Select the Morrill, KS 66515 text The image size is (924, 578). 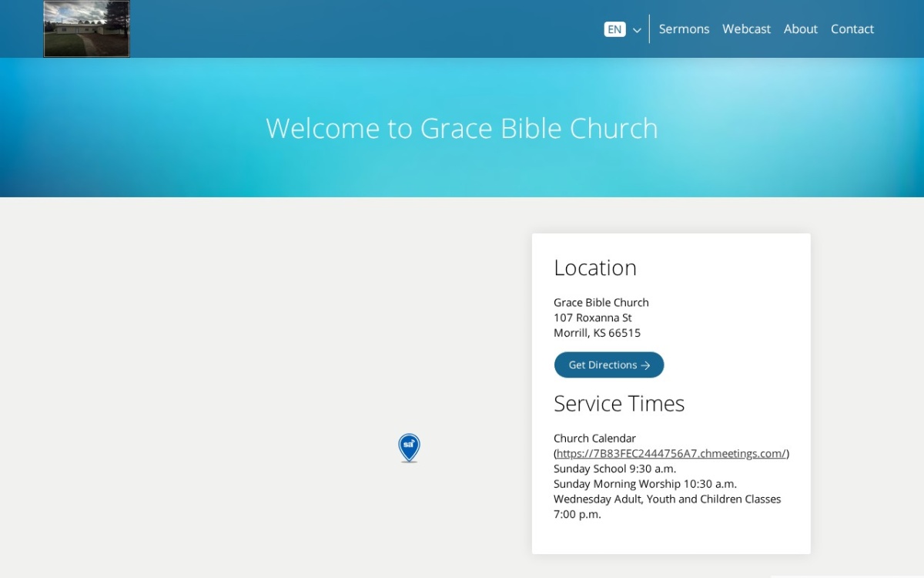597,333
